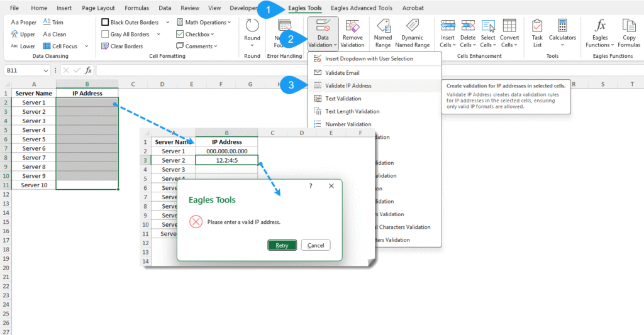The height and width of the screenshot is (335, 644).
Task: Switch to the Acrobat tab
Action: (x=413, y=8)
